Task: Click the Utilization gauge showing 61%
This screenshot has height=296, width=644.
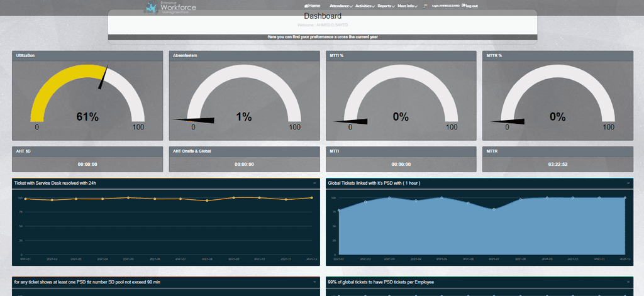Action: (x=87, y=99)
